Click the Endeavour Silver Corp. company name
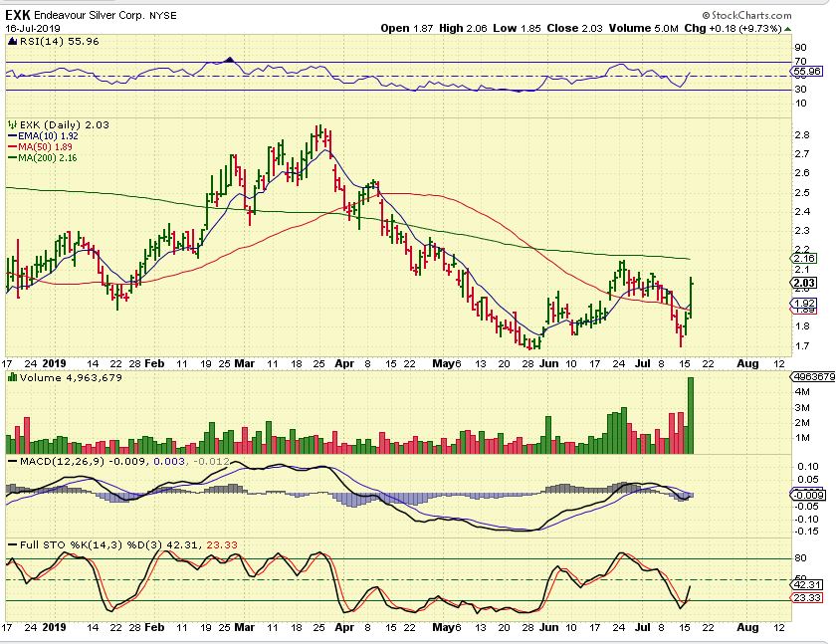The width and height of the screenshot is (836, 644). [89, 16]
